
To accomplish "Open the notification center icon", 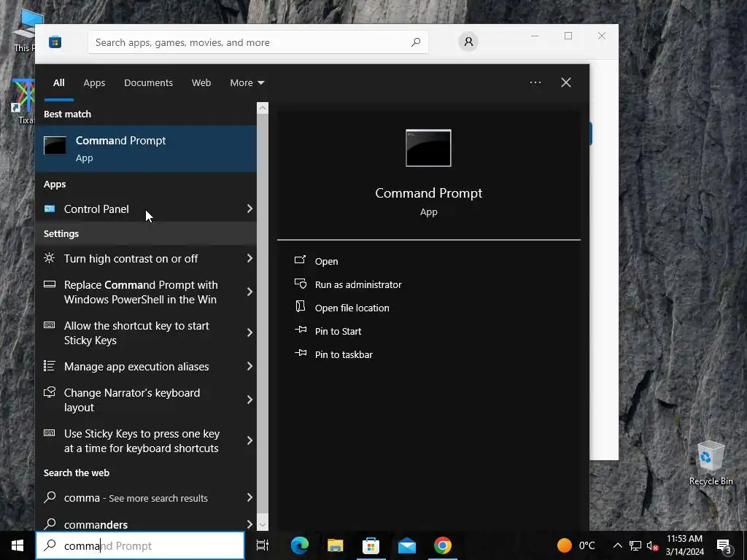I will pyautogui.click(x=724, y=545).
